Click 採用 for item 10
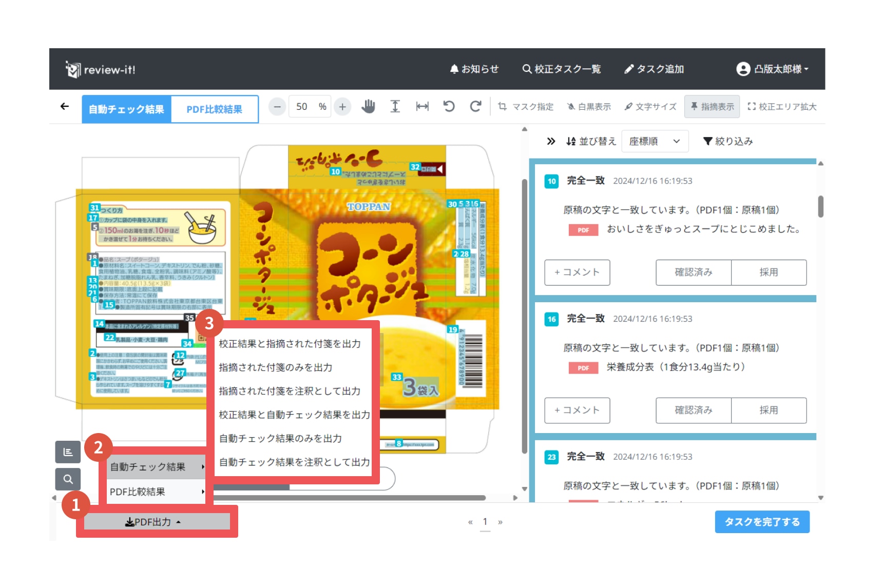This screenshot has height=588, width=883. coord(769,272)
